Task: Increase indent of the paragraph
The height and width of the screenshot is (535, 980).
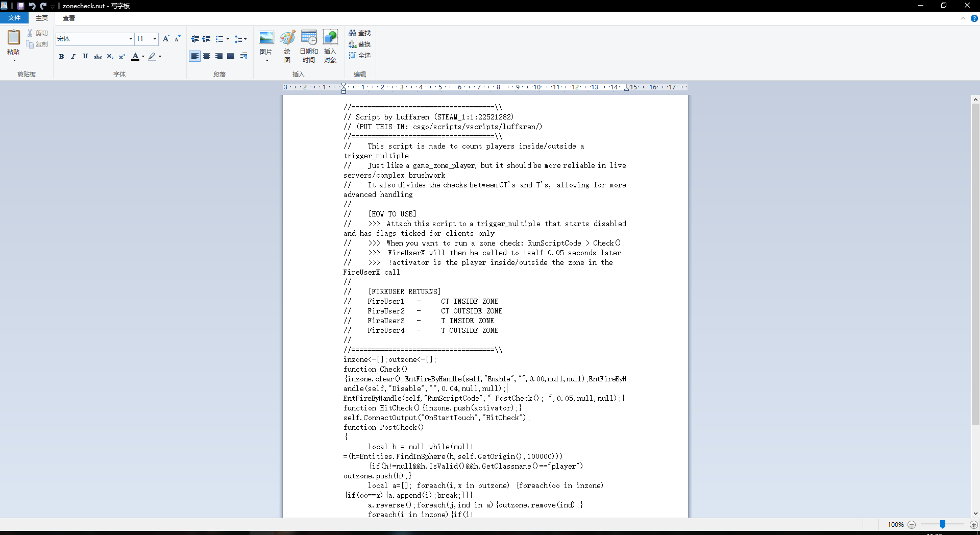Action: (206, 39)
